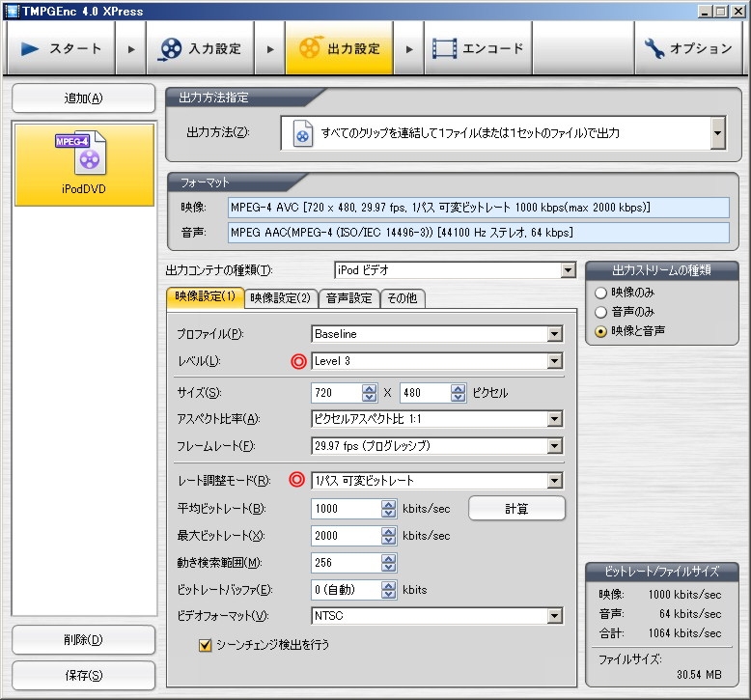This screenshot has height=700, width=751.
Task: Expand the 出力方法 dropdown
Action: [x=717, y=132]
